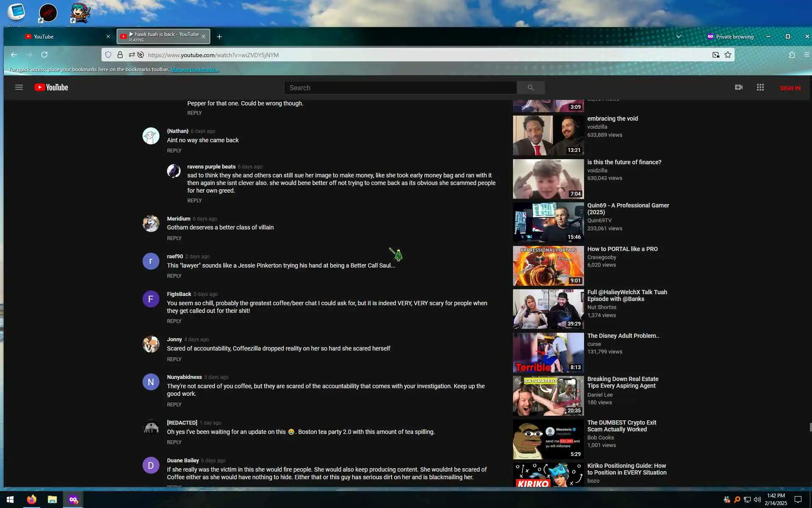Open a new browser tab

219,37
